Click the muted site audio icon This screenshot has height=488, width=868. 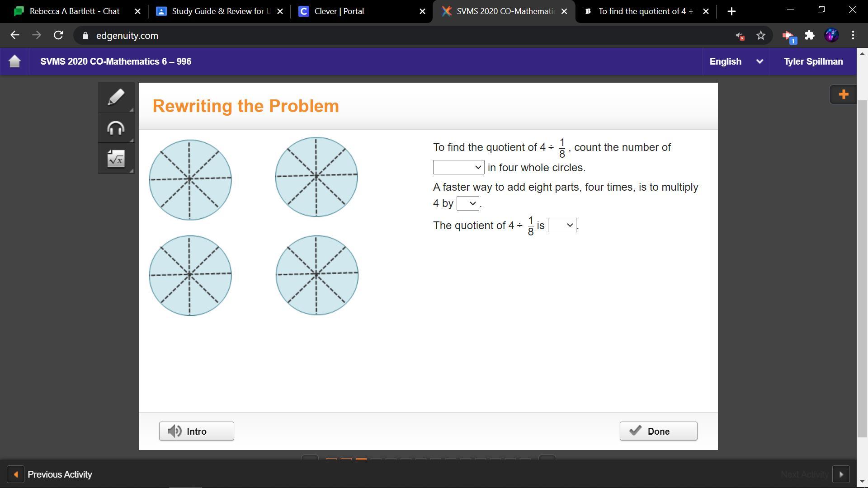coord(740,36)
